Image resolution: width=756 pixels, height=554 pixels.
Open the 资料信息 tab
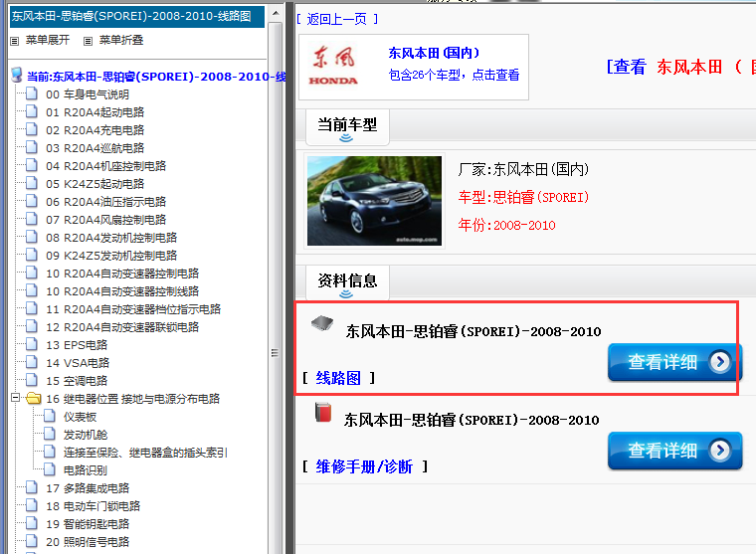point(347,282)
